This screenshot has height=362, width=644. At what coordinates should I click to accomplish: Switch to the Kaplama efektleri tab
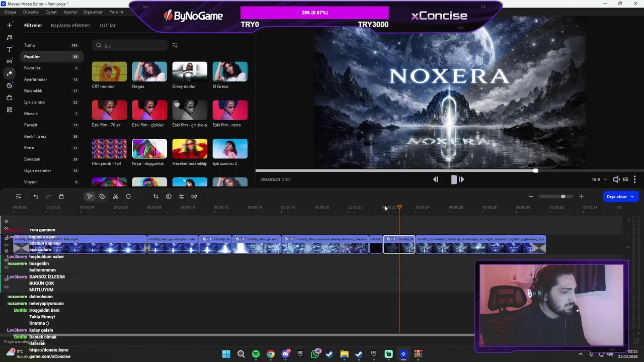click(70, 25)
